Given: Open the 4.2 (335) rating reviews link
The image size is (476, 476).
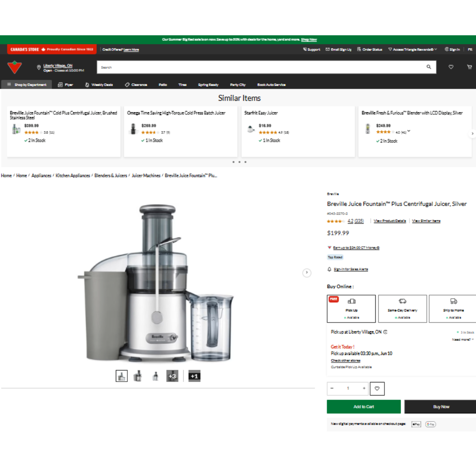Looking at the screenshot, I should [x=355, y=221].
